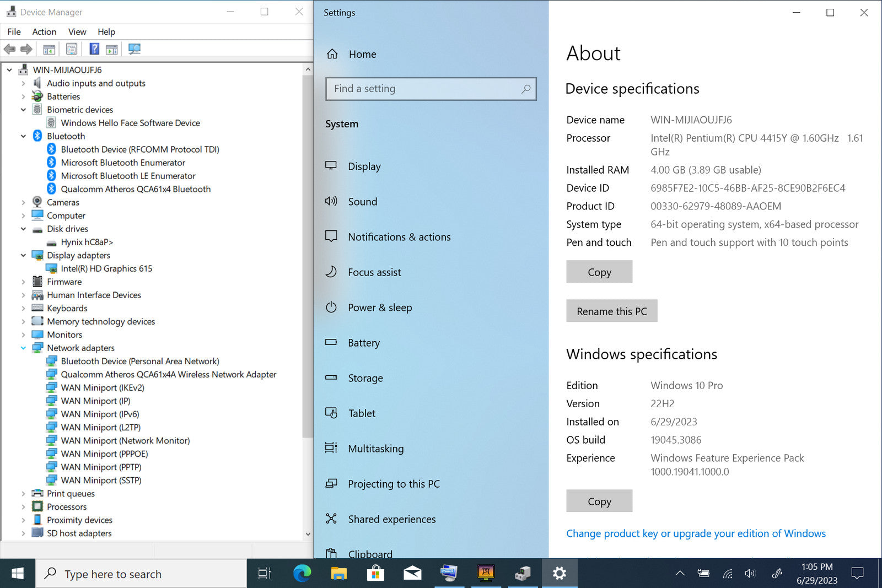
Task: Open Microsoft Store from the taskbar
Action: point(375,573)
